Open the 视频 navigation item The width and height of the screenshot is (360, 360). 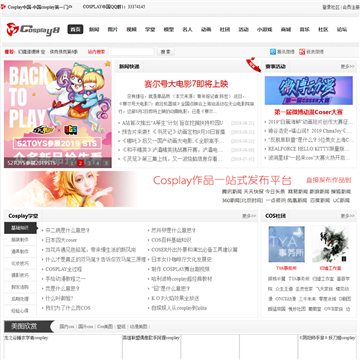tap(131, 29)
